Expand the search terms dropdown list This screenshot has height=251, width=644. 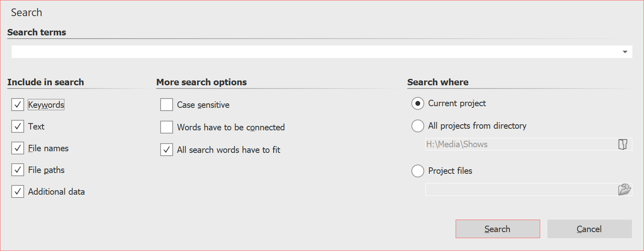click(x=625, y=51)
